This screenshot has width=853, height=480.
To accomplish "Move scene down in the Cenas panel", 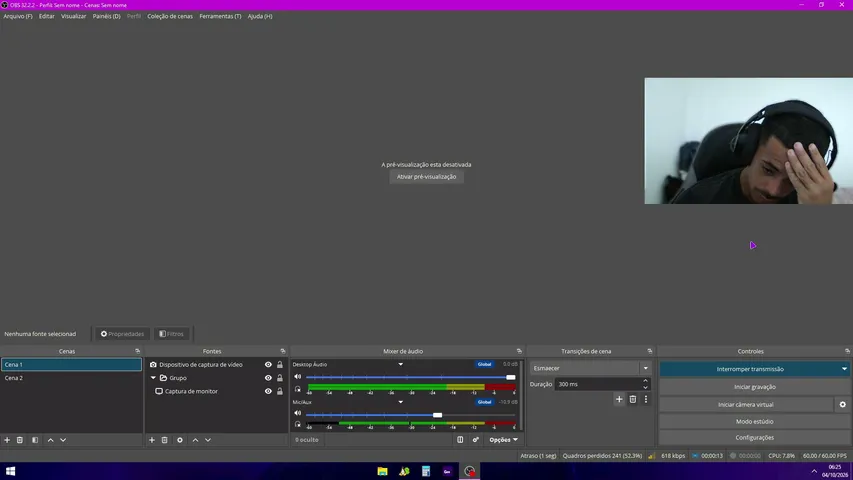I will 63,440.
